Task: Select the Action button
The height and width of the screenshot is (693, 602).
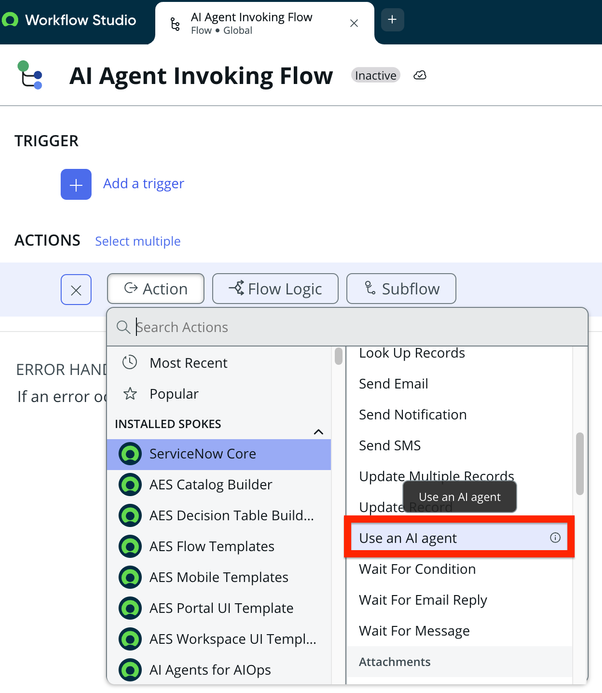Action: point(156,289)
